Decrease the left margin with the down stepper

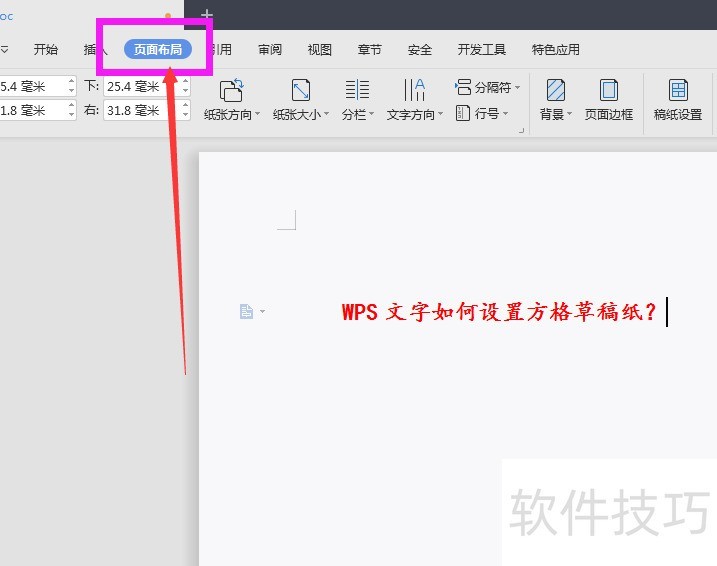71,115
